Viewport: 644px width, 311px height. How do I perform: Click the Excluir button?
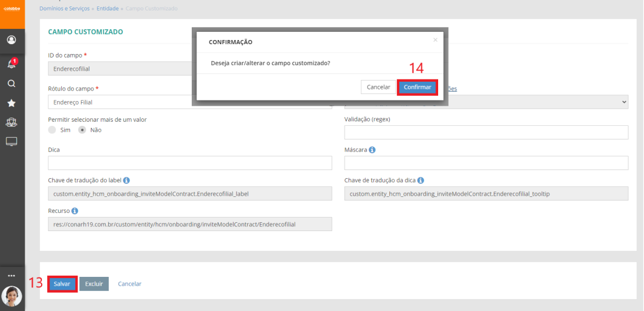[x=94, y=284]
